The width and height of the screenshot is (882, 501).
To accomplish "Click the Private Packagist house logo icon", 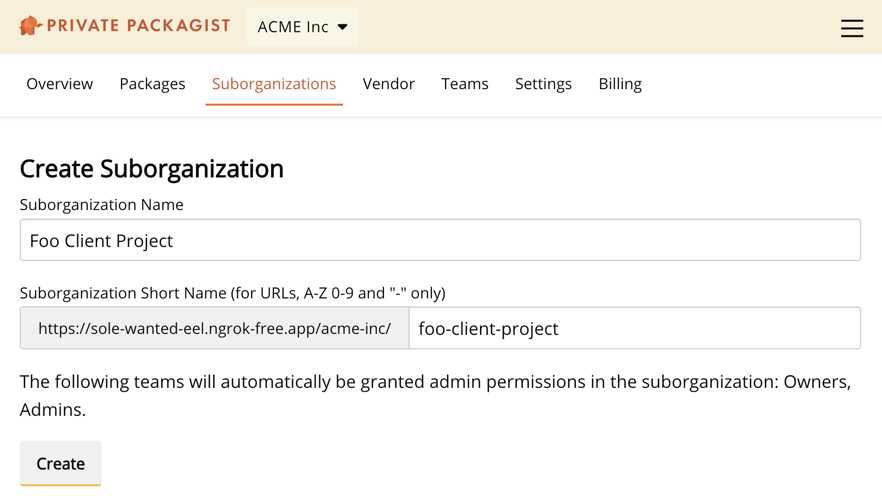I will click(x=30, y=26).
